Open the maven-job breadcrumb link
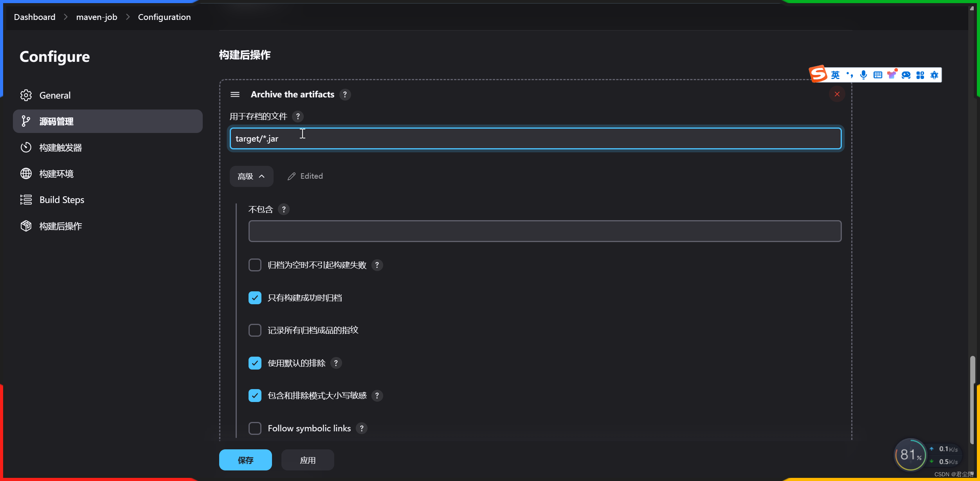Screen dimensions: 980x481 pyautogui.click(x=96, y=17)
